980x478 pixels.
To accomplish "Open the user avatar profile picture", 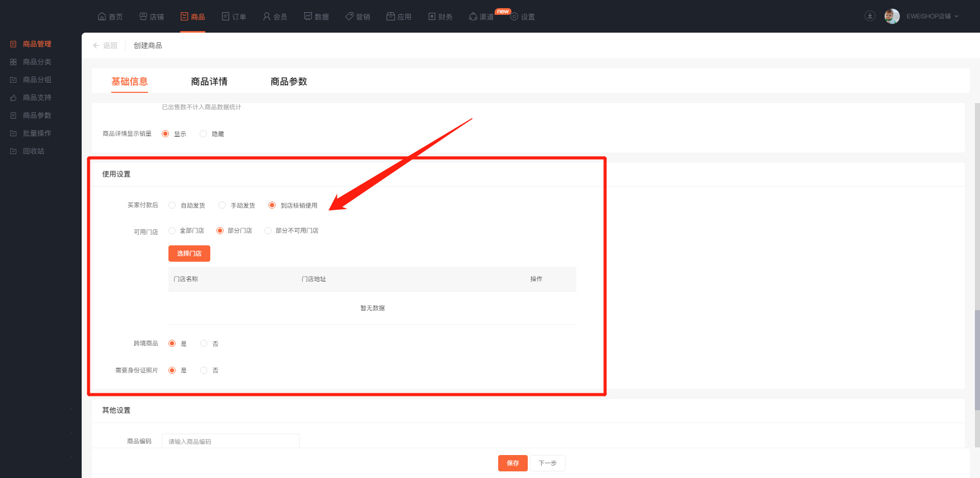I will click(x=892, y=16).
